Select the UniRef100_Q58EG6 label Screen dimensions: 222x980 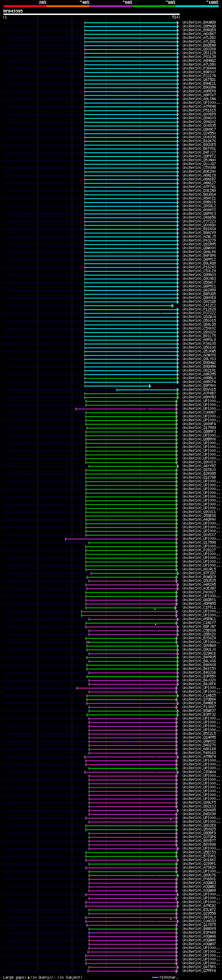199,516
